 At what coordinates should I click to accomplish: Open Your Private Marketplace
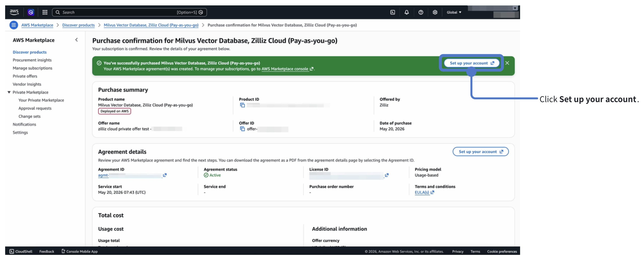(41, 100)
